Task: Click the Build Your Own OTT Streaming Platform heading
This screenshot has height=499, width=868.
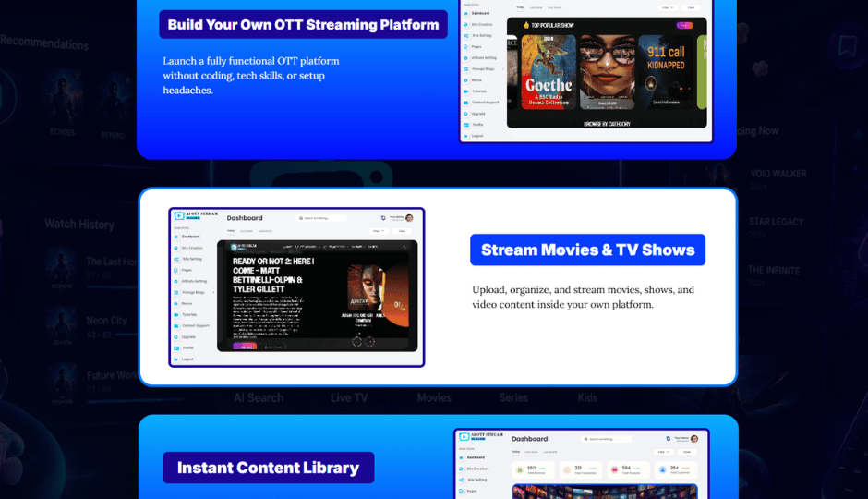Action: (x=304, y=24)
